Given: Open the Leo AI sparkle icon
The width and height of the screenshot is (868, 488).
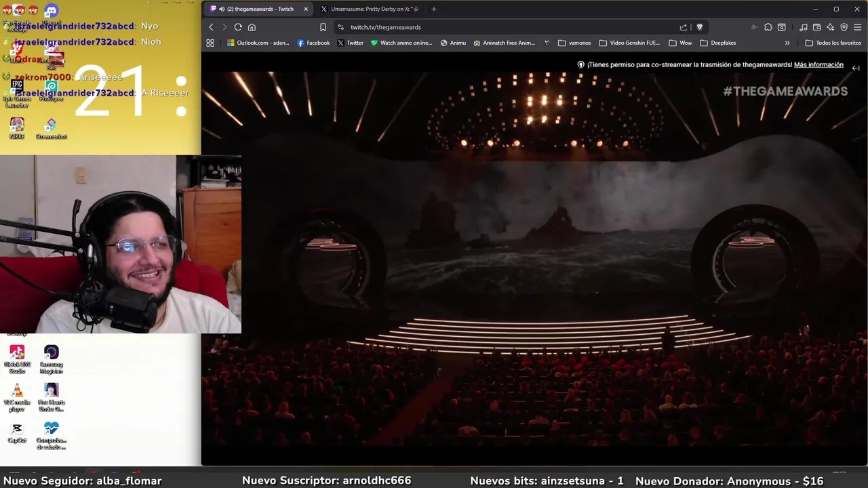Looking at the screenshot, I should [830, 27].
